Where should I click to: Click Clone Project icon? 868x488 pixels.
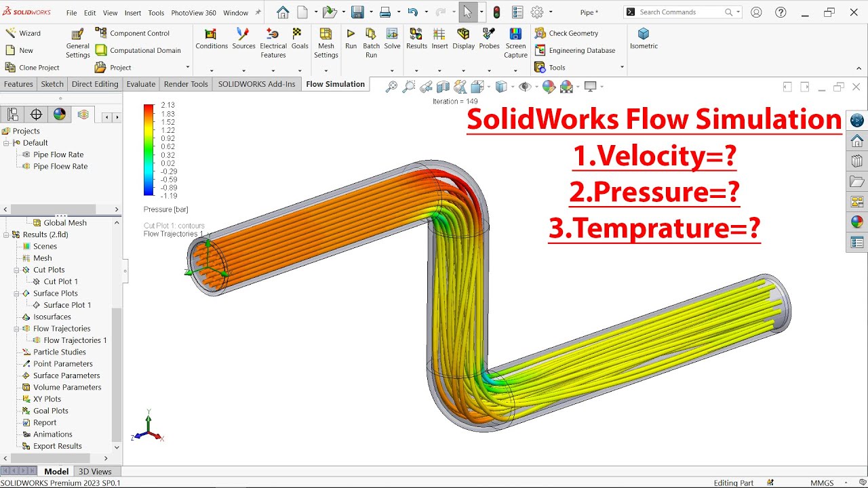point(10,67)
